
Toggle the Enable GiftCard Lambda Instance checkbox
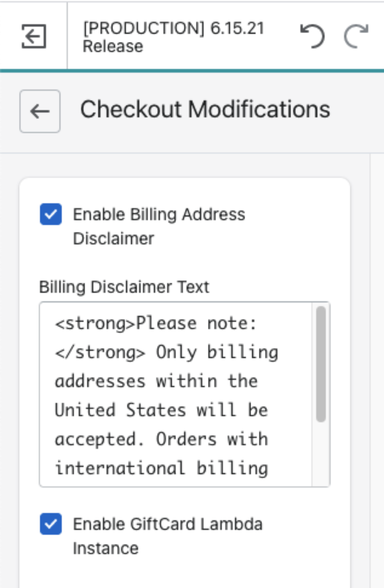point(51,524)
